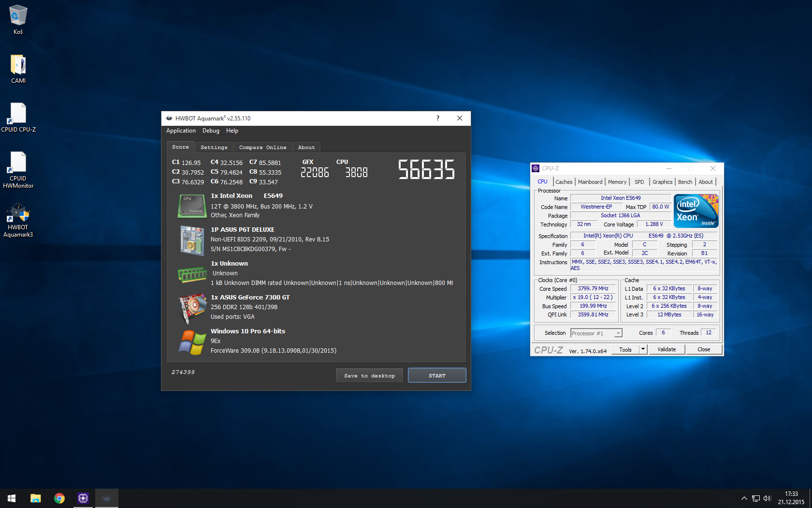Image resolution: width=812 pixels, height=508 pixels.
Task: Open the Mainboard tab in CPU-Z
Action: (x=590, y=182)
